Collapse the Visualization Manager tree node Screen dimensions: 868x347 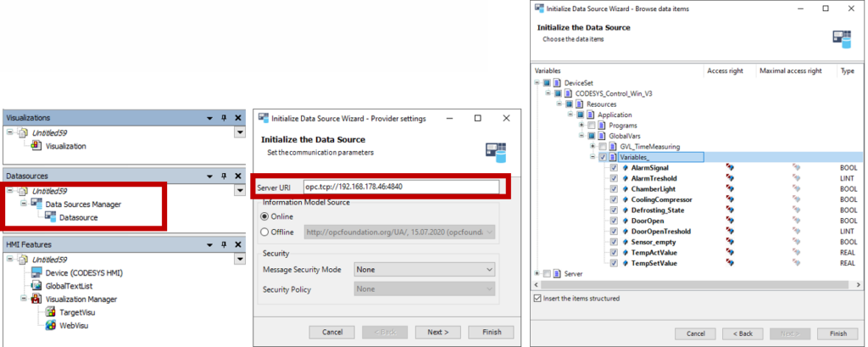tap(23, 299)
